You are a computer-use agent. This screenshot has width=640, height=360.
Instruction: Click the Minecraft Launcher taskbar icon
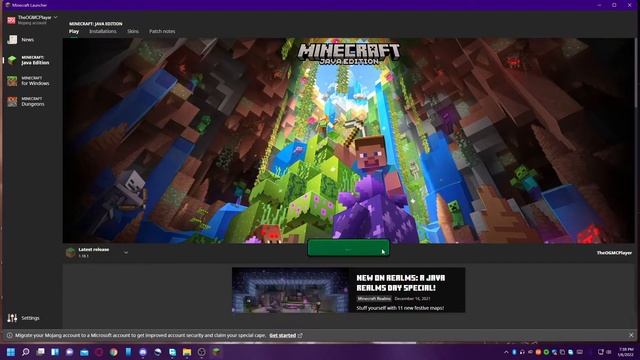(216, 352)
